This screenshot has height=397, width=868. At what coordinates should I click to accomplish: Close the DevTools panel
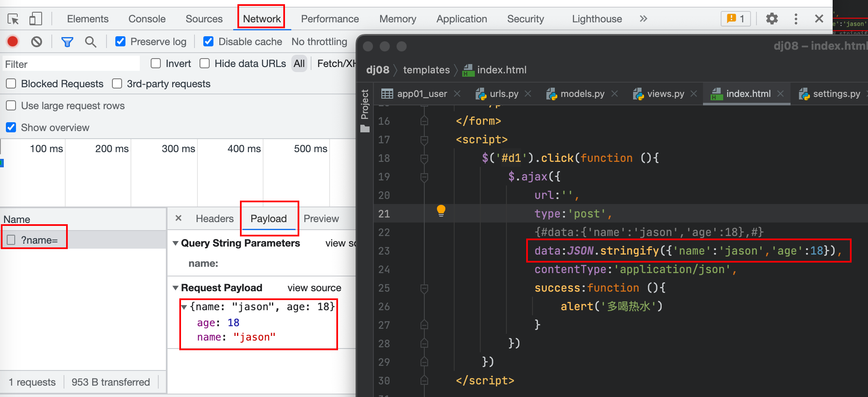pyautogui.click(x=819, y=19)
